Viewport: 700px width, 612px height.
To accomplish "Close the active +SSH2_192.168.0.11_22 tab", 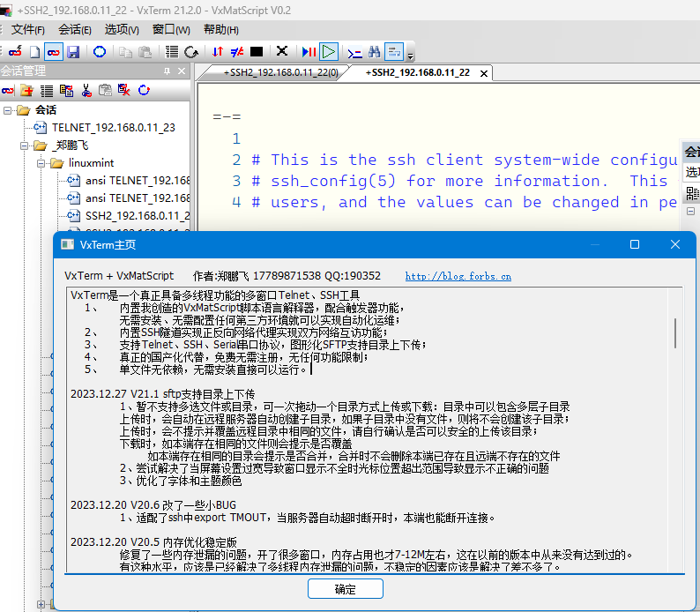I will pos(484,74).
